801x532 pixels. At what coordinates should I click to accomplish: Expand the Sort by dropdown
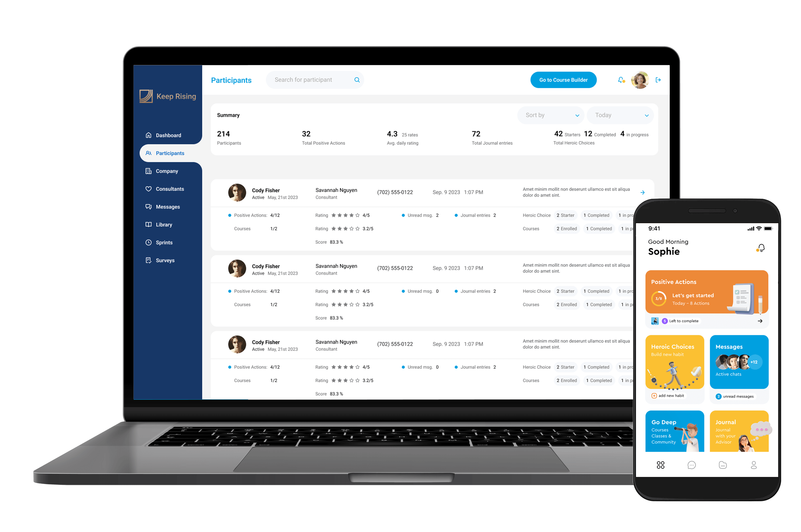pyautogui.click(x=550, y=115)
